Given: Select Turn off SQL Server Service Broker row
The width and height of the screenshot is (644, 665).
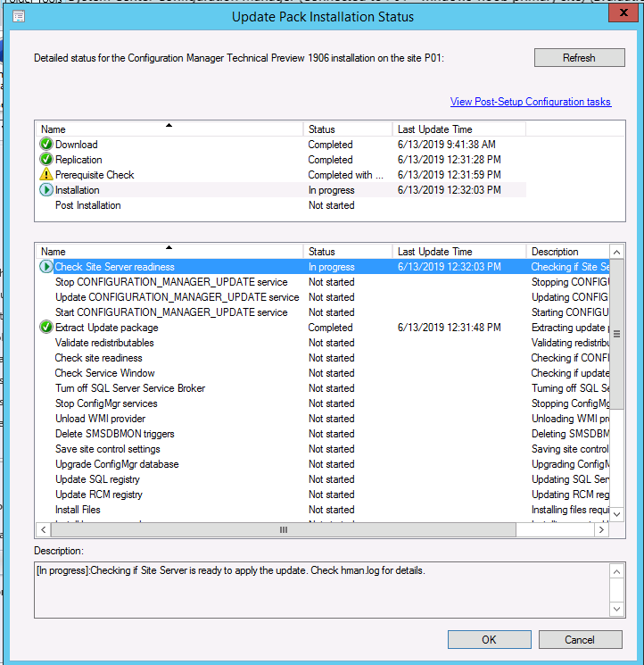Looking at the screenshot, I should 323,388.
